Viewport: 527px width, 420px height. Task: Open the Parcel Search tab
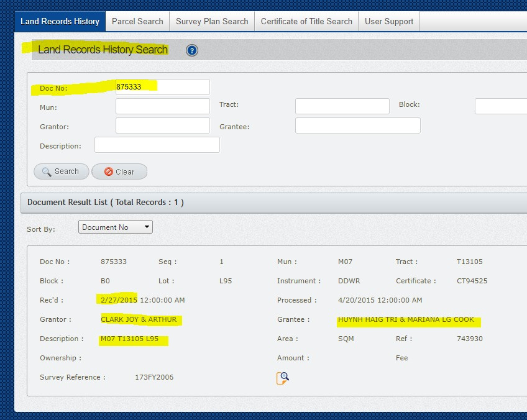coord(137,22)
